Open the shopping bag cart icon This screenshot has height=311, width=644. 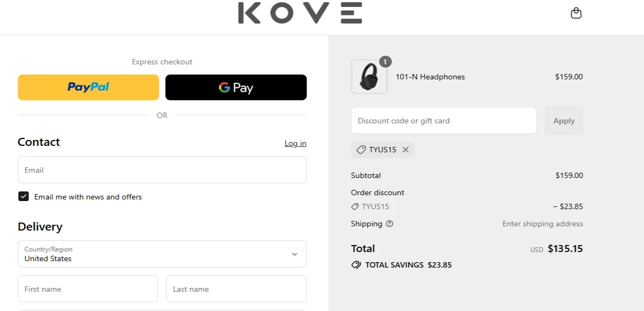[576, 13]
